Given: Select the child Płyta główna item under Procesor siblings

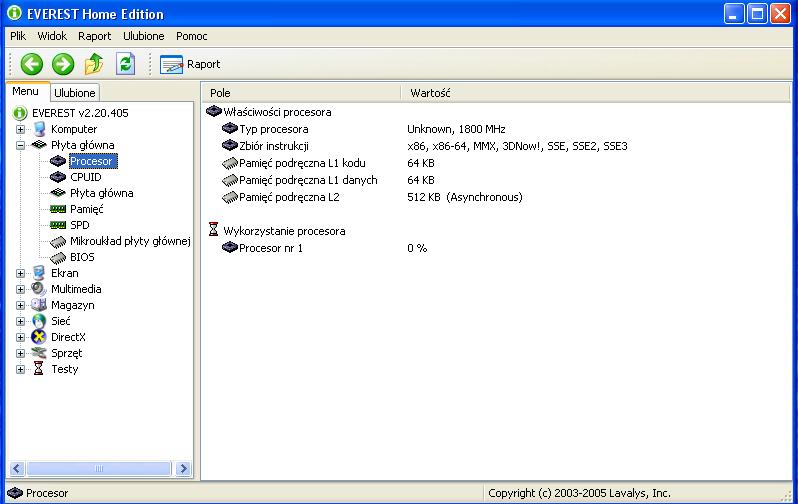Looking at the screenshot, I should (x=102, y=193).
